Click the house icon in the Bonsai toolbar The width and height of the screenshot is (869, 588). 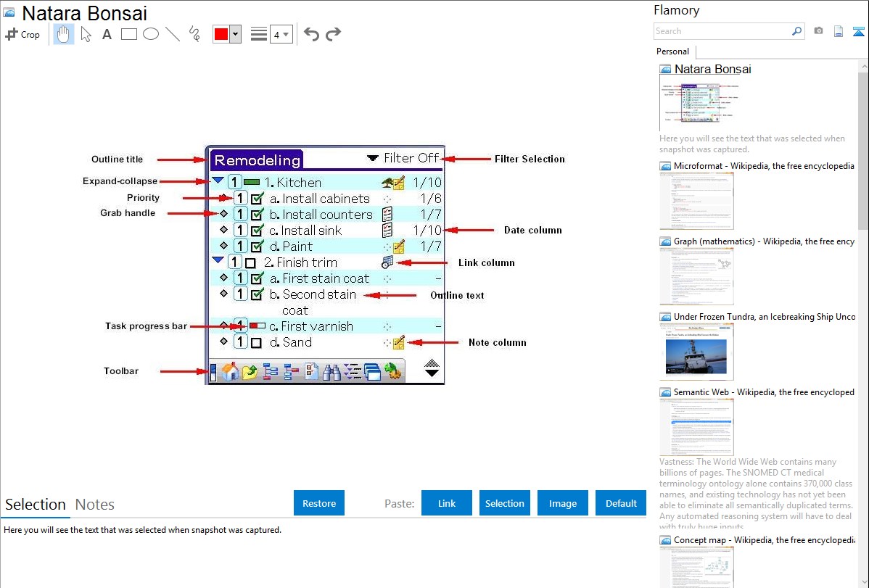230,371
